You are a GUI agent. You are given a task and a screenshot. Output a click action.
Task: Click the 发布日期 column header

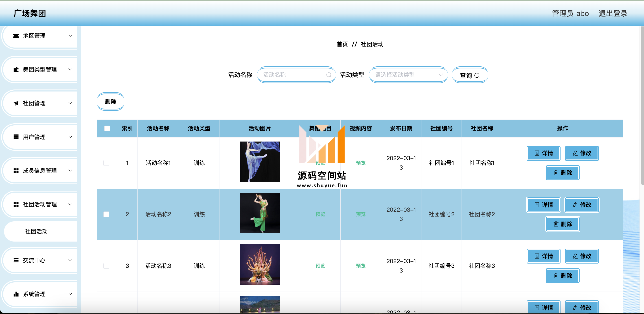[x=401, y=128]
